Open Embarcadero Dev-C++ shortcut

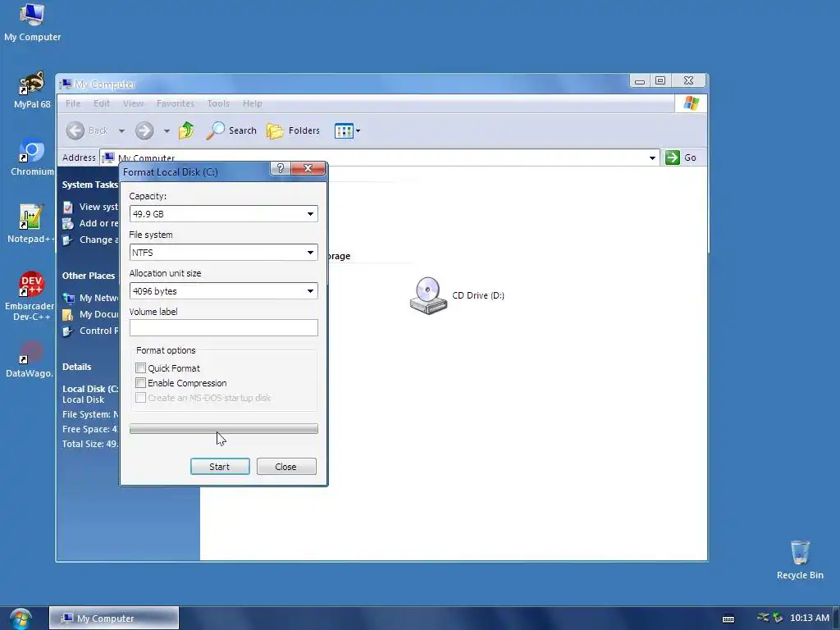pyautogui.click(x=31, y=296)
